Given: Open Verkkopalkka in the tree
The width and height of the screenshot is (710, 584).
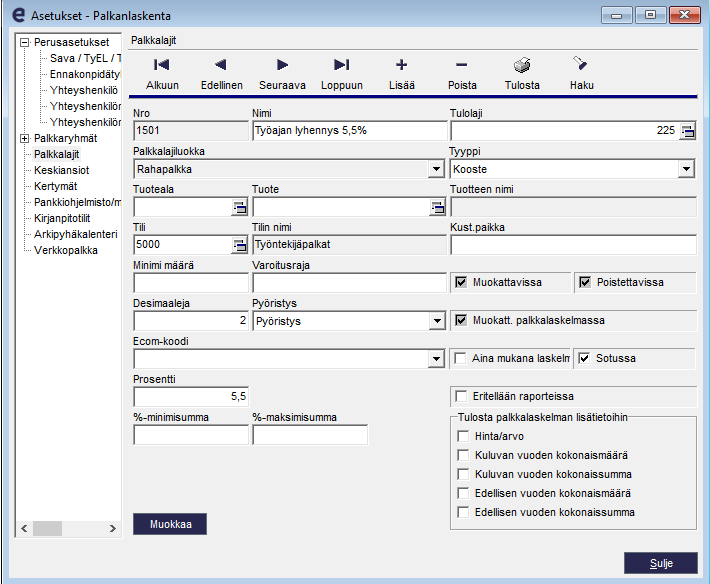Looking at the screenshot, I should [x=66, y=250].
